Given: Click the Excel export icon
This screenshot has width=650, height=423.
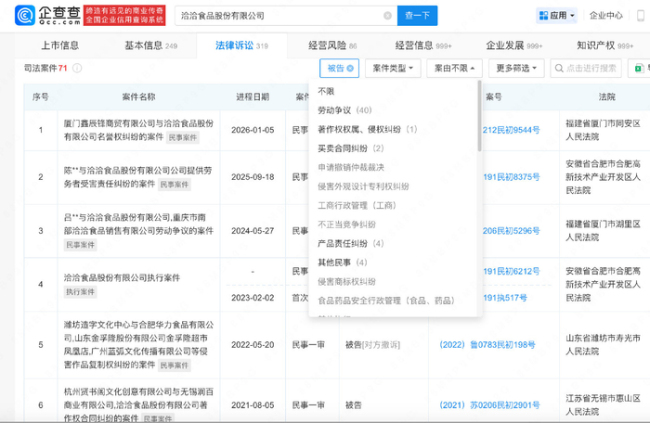Looking at the screenshot, I should 639,68.
